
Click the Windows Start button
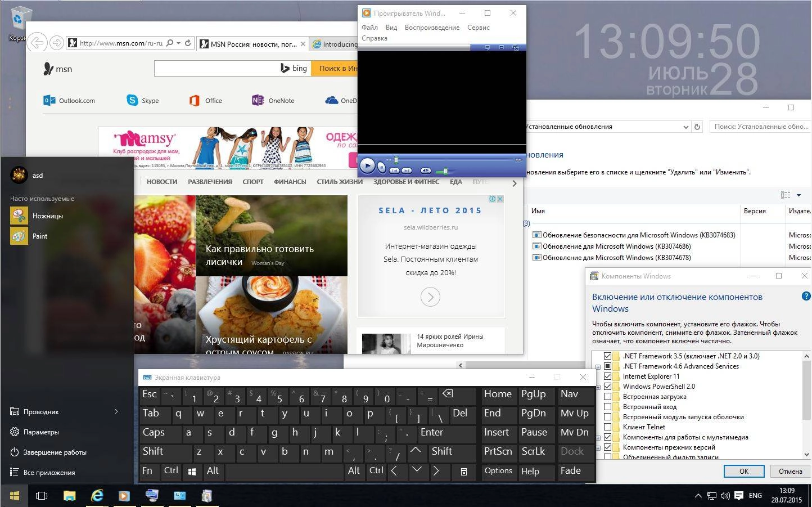pos(15,496)
